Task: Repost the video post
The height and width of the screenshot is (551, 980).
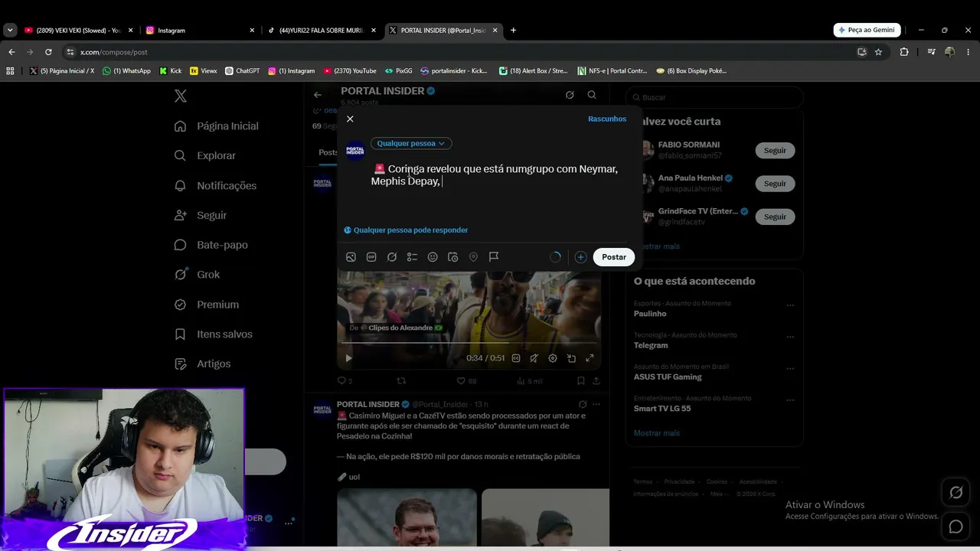Action: pyautogui.click(x=401, y=380)
